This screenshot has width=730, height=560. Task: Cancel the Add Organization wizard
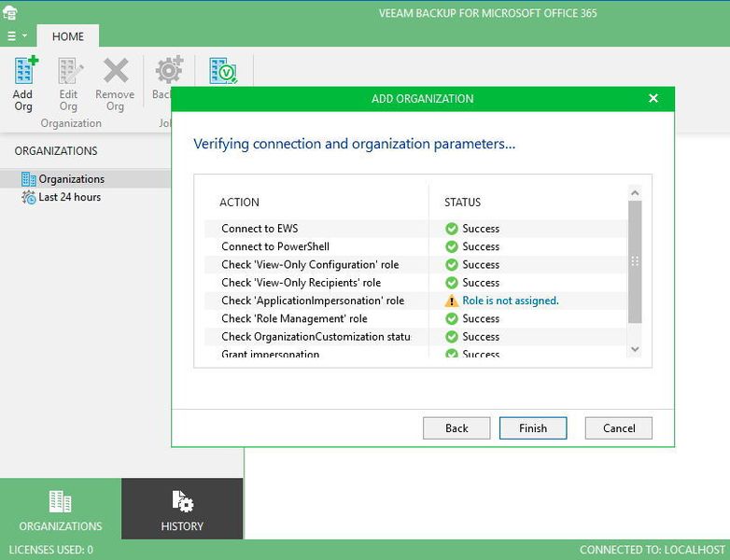pos(618,428)
